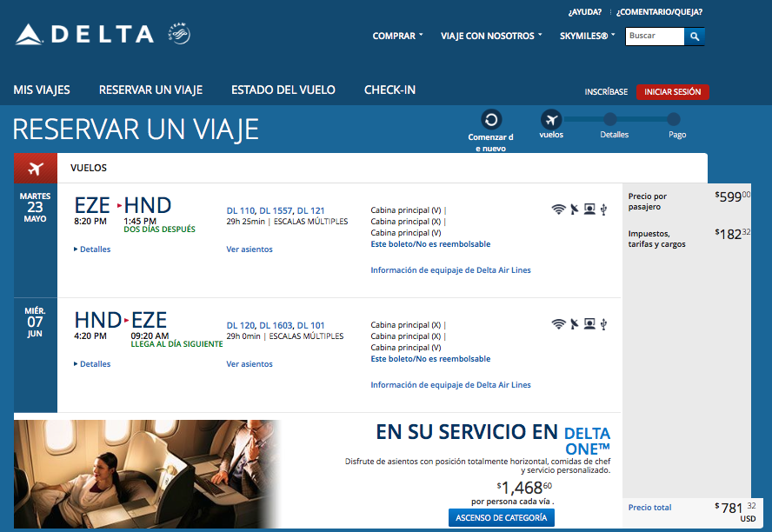772x532 pixels.
Task: Click the $182.32 taxes and fees amount
Action: coord(733,234)
